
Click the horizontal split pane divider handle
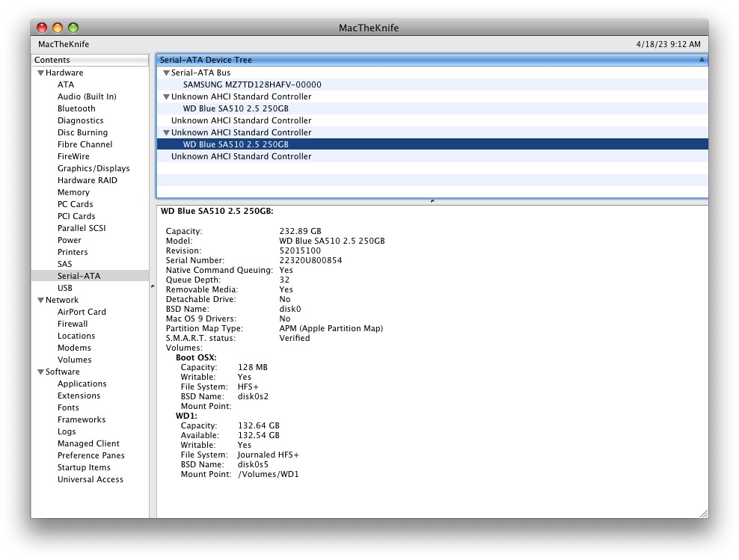coord(432,201)
